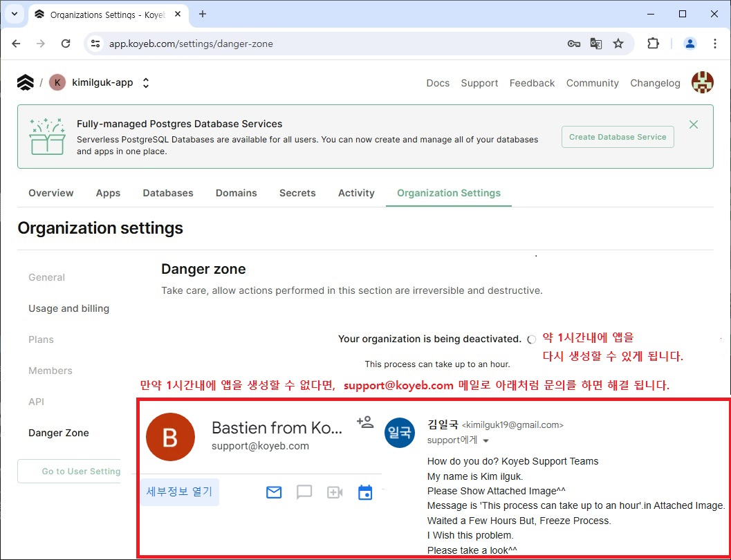This screenshot has width=731, height=560.
Task: Click Create Database Service button
Action: click(618, 137)
